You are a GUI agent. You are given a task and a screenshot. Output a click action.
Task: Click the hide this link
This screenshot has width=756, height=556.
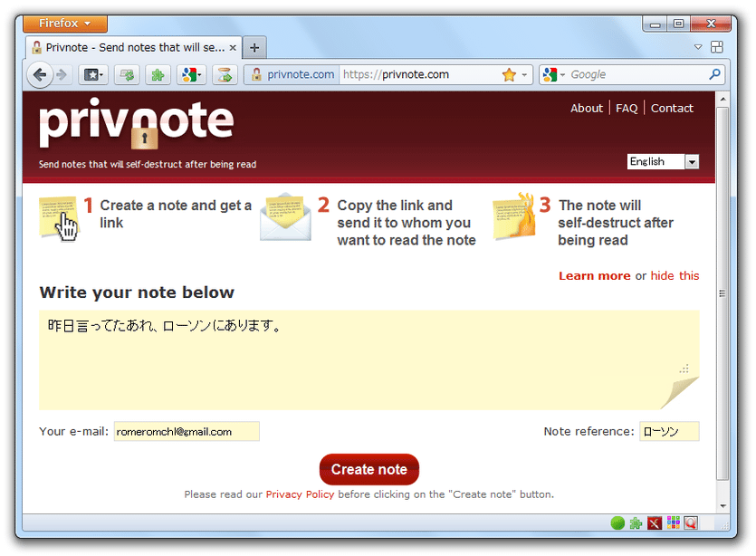(675, 276)
